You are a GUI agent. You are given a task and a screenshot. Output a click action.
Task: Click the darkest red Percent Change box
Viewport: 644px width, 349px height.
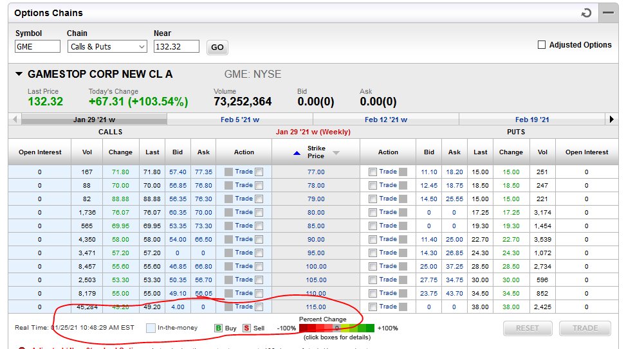point(304,328)
